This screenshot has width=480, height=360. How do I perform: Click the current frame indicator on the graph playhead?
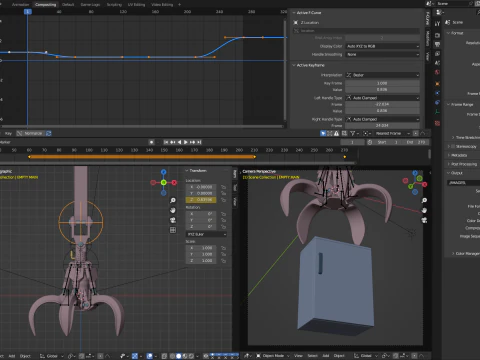tap(28, 12)
